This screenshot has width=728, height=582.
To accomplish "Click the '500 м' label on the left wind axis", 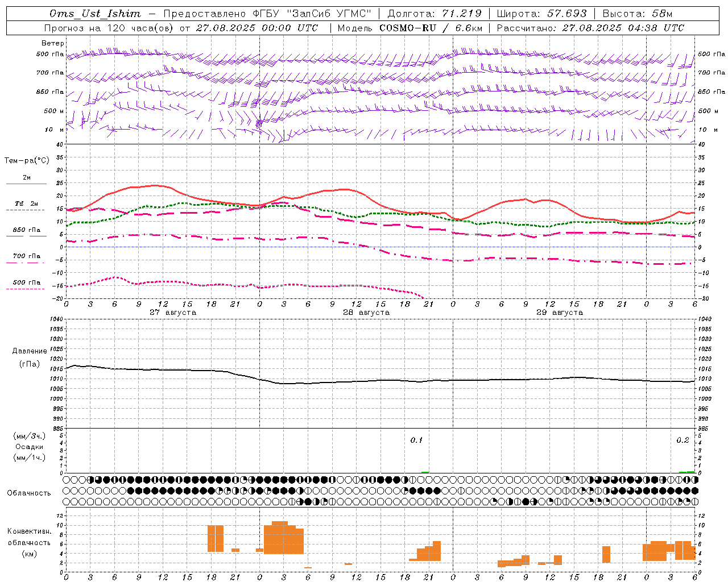I will tap(54, 111).
